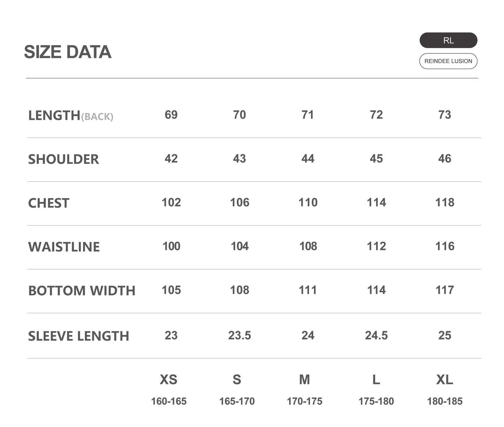
Task: Click the 160-165 height range
Action: (169, 401)
